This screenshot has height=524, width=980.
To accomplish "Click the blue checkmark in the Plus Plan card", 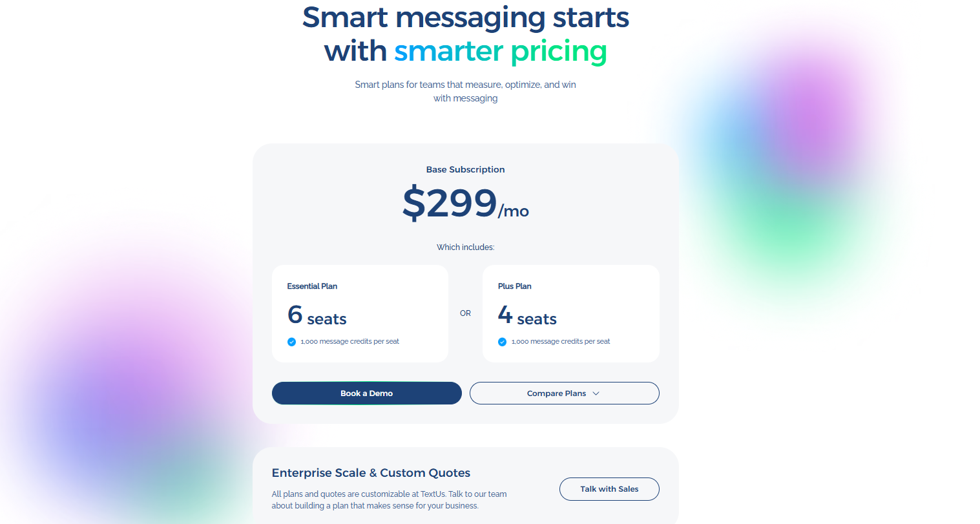I will (x=502, y=341).
